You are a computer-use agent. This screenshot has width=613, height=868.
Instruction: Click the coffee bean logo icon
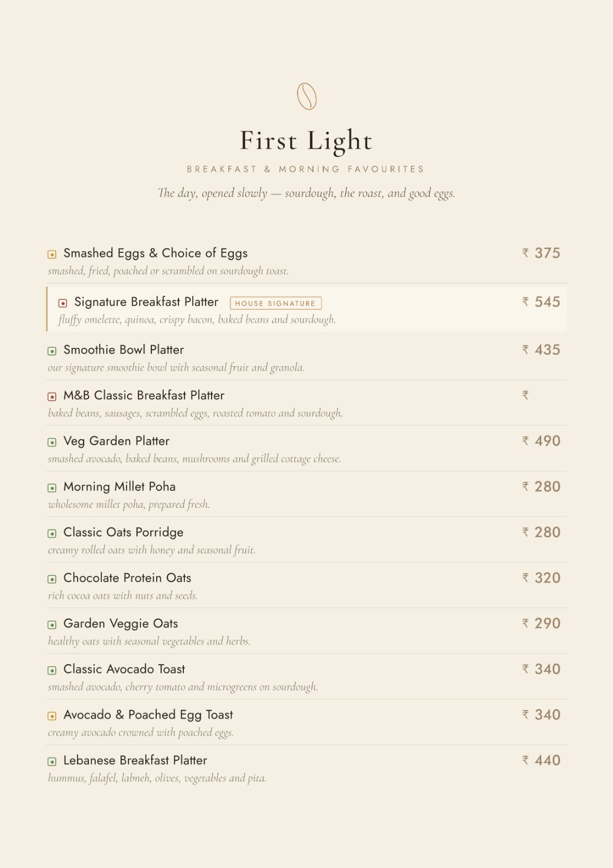point(306,97)
